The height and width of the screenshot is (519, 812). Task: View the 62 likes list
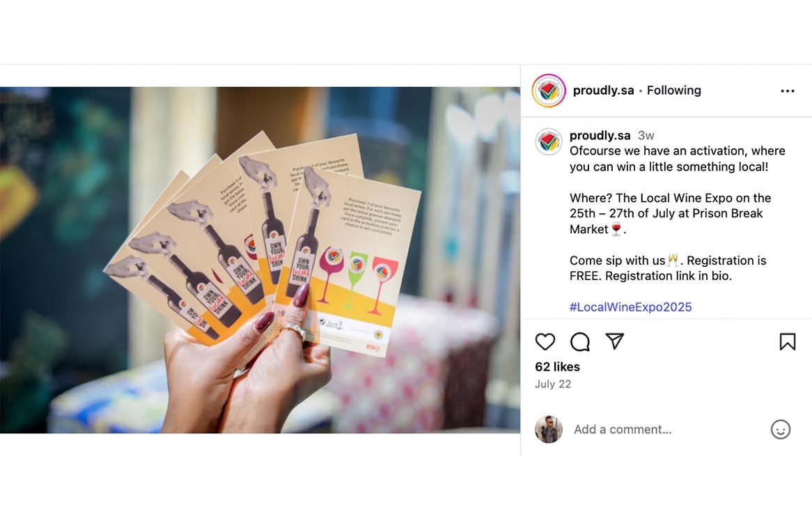click(557, 366)
